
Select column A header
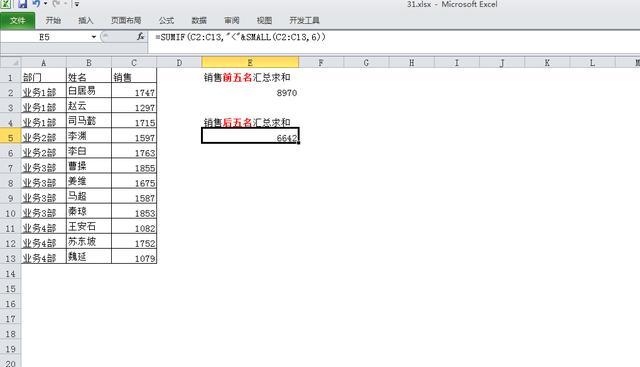[x=44, y=62]
